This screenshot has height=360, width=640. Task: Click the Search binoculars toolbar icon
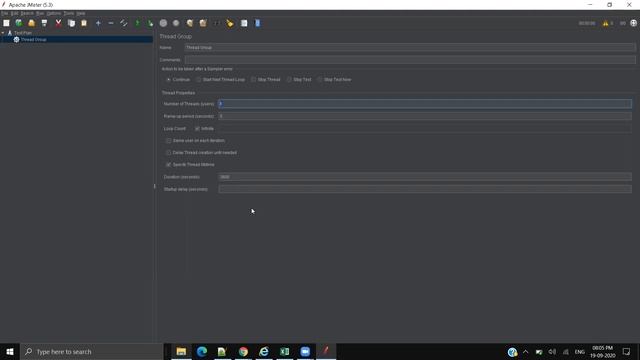tap(217, 23)
